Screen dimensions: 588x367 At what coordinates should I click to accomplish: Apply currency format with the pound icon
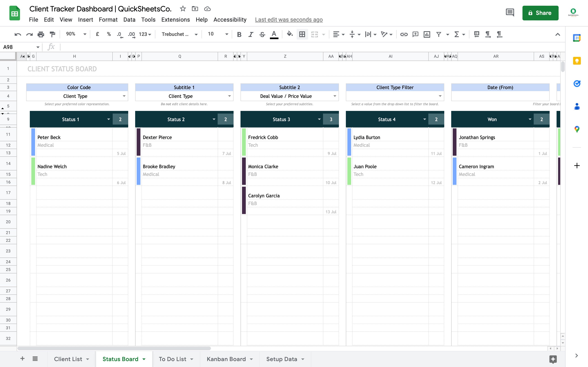[x=97, y=34]
